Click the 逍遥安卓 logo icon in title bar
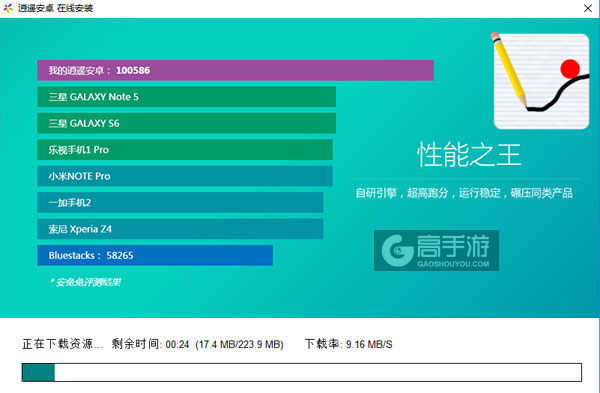This screenshot has width=600, height=393. [x=8, y=8]
